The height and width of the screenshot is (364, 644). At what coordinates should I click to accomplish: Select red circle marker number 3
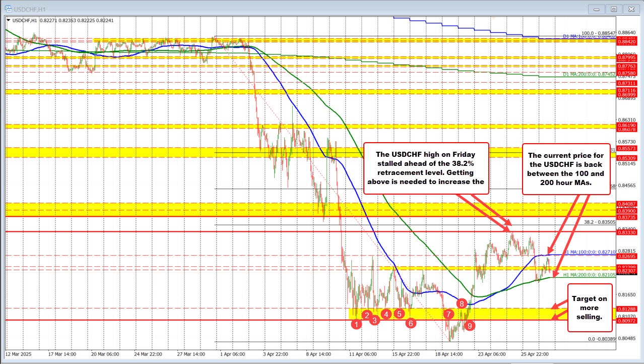point(374,320)
